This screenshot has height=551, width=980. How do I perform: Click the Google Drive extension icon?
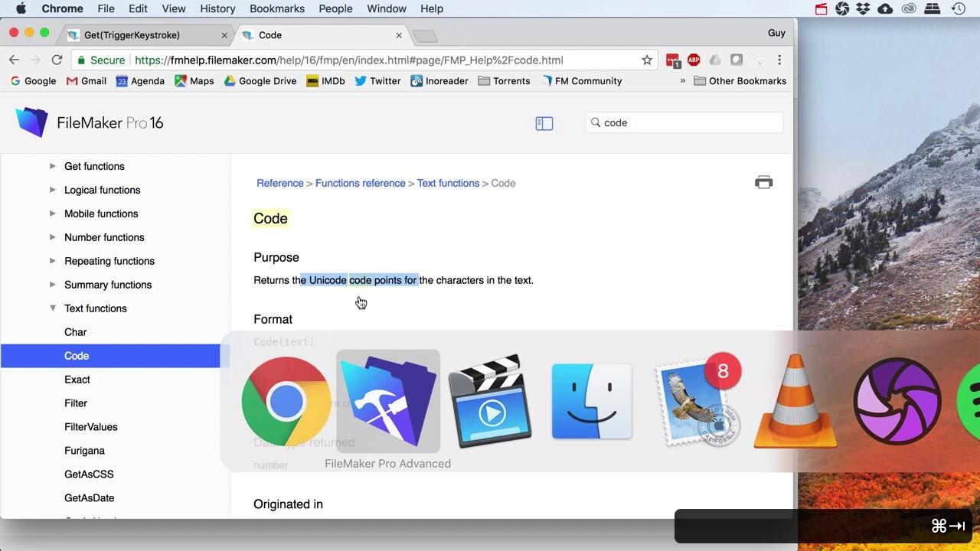coord(714,60)
